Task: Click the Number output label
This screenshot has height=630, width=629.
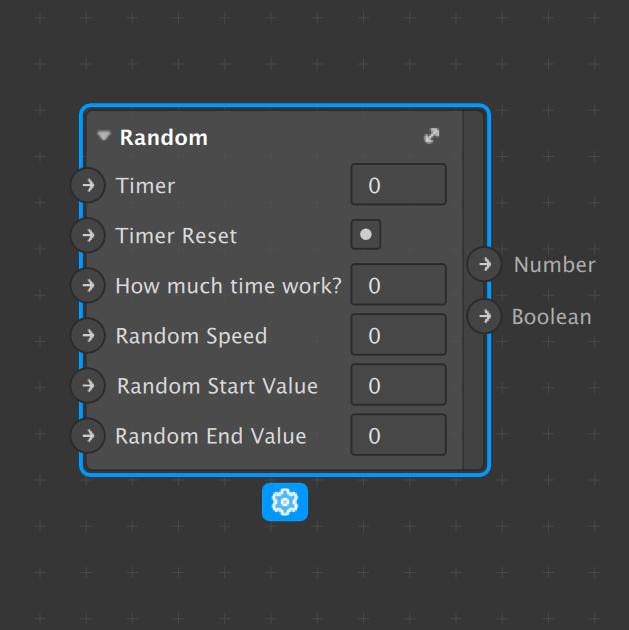Action: coord(554,265)
